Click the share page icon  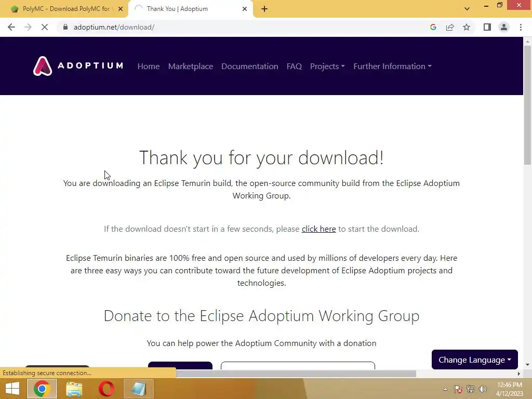(450, 27)
